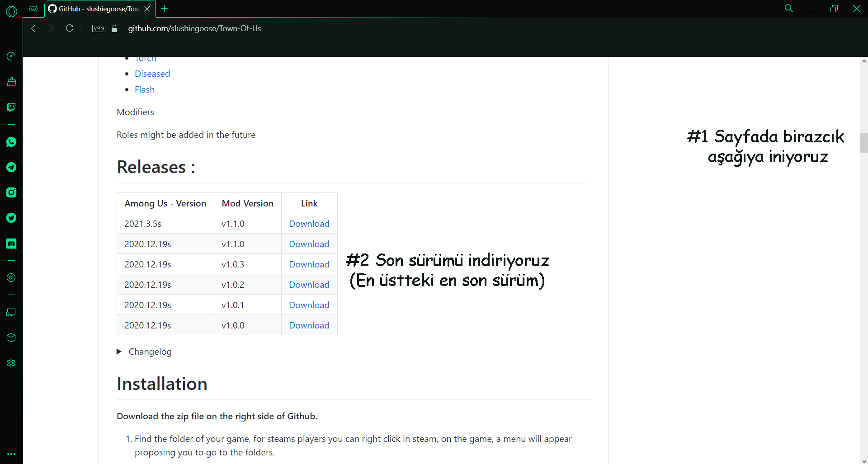Download mod version v1.0.3
The image size is (868, 464).
pyautogui.click(x=309, y=264)
